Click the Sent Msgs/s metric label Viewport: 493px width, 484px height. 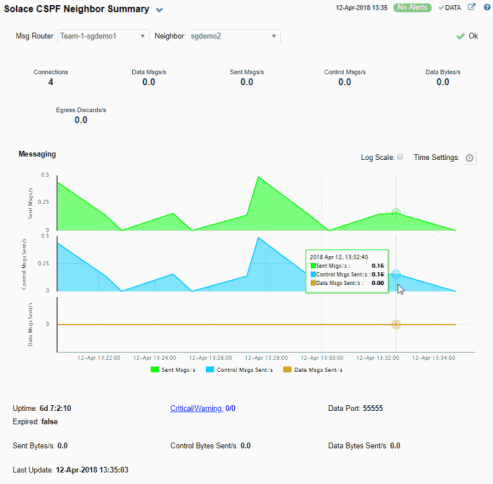pyautogui.click(x=247, y=72)
